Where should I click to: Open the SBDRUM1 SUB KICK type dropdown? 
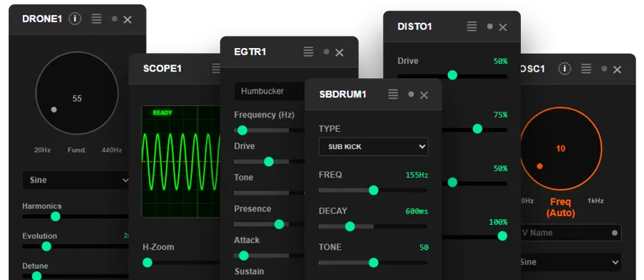(374, 147)
